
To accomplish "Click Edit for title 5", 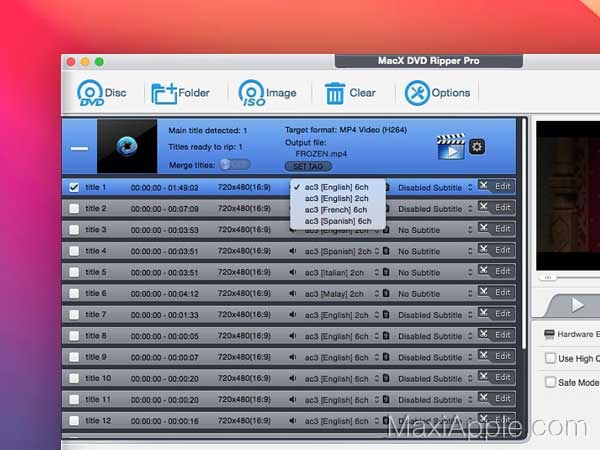I will click(x=502, y=271).
